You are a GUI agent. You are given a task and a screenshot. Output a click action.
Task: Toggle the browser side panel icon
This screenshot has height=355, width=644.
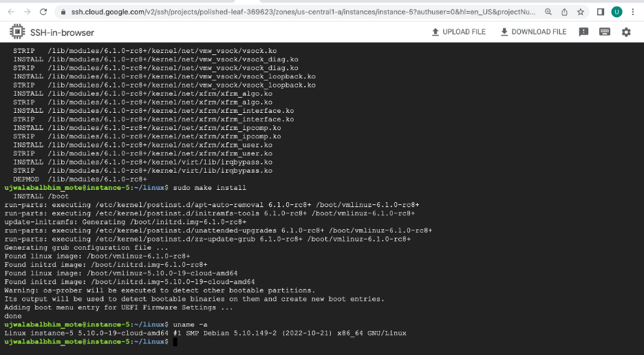coord(601,12)
